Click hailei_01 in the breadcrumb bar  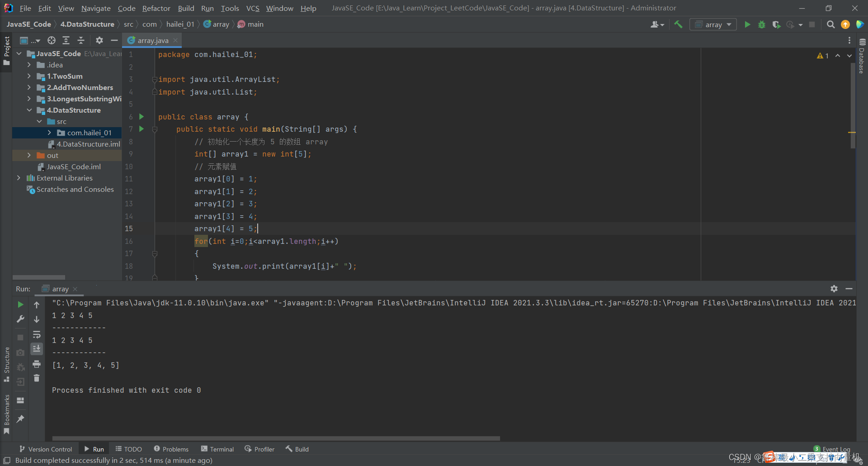(x=180, y=24)
